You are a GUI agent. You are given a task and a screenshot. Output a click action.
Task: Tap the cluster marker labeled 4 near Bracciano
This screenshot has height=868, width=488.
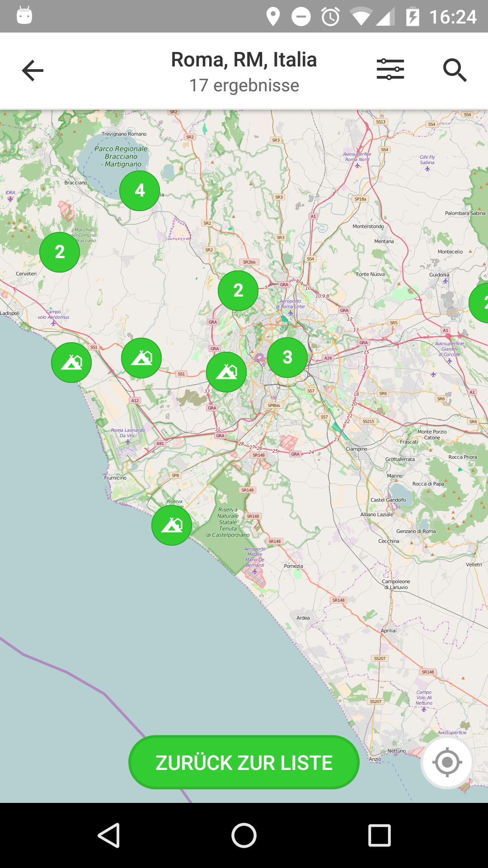click(140, 191)
